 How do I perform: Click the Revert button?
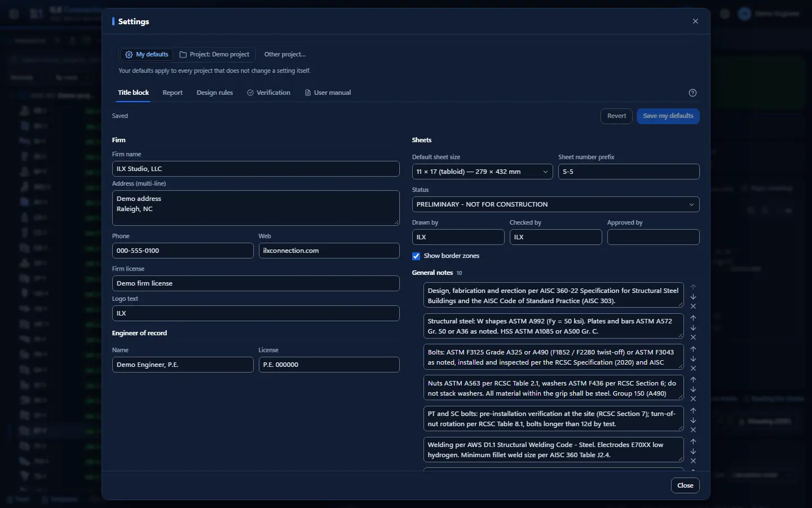[616, 116]
